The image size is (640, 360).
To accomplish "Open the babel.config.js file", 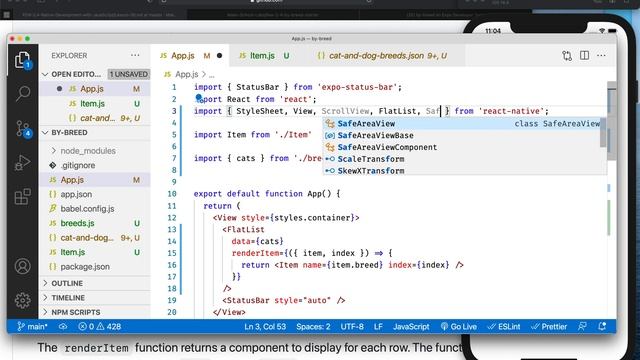I will [95, 209].
